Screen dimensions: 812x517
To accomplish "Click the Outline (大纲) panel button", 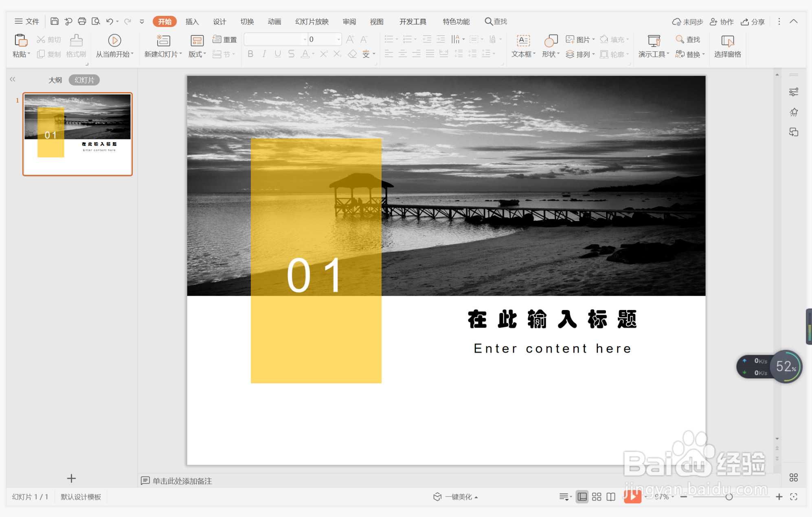I will tap(55, 80).
